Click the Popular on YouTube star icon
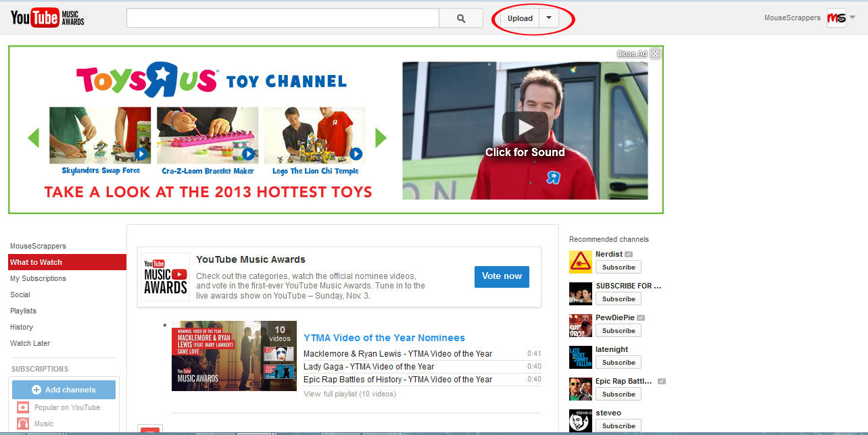The width and height of the screenshot is (868, 435). pos(23,407)
